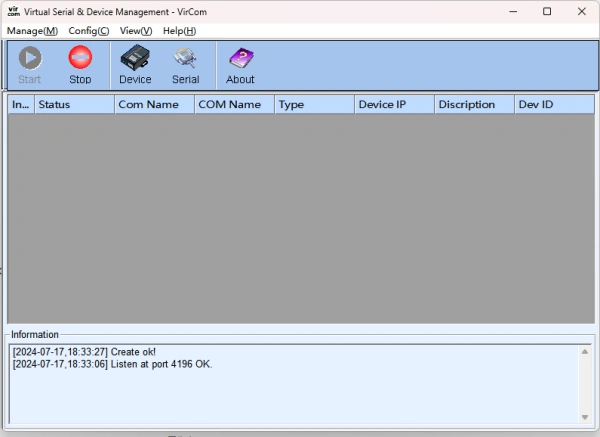Click the Information log scroll up arrow

click(x=585, y=352)
